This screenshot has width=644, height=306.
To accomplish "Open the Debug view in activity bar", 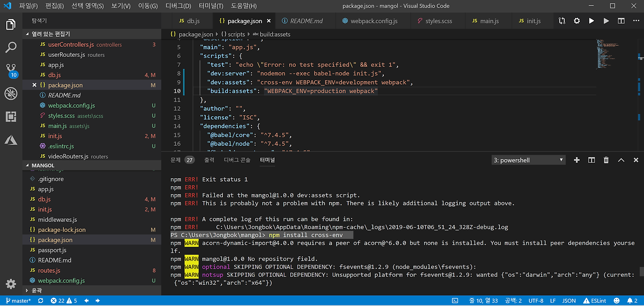I will (x=11, y=94).
